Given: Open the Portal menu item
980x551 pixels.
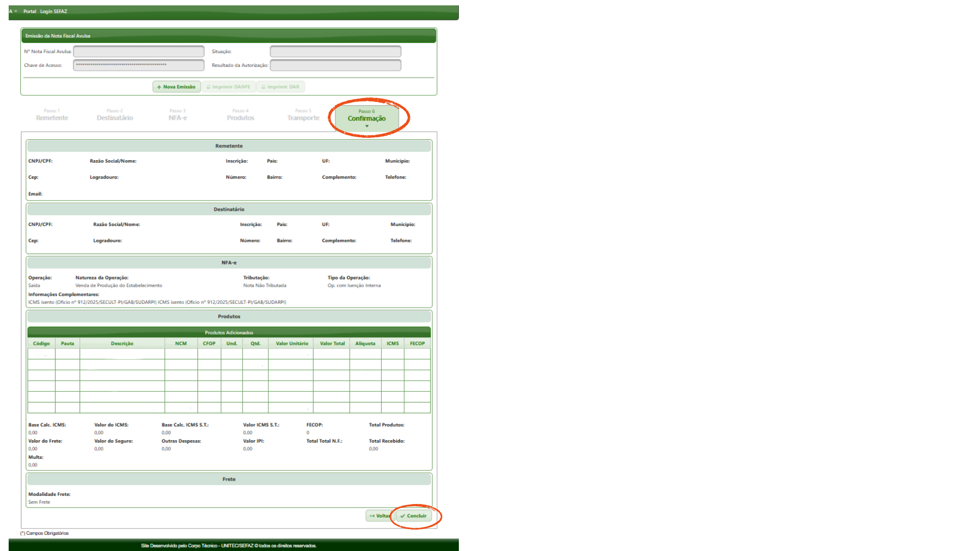Looking at the screenshot, I should (x=30, y=11).
